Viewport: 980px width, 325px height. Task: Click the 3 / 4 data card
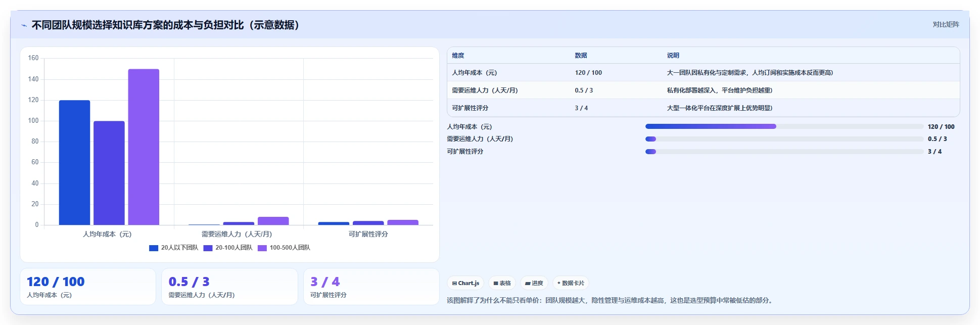click(371, 287)
